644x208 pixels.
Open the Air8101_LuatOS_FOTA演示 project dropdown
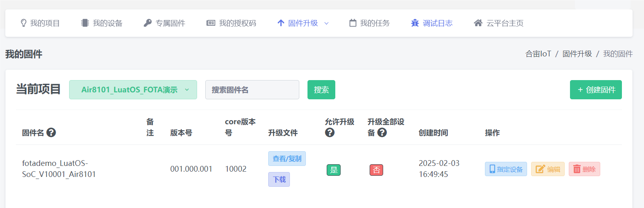(x=133, y=89)
